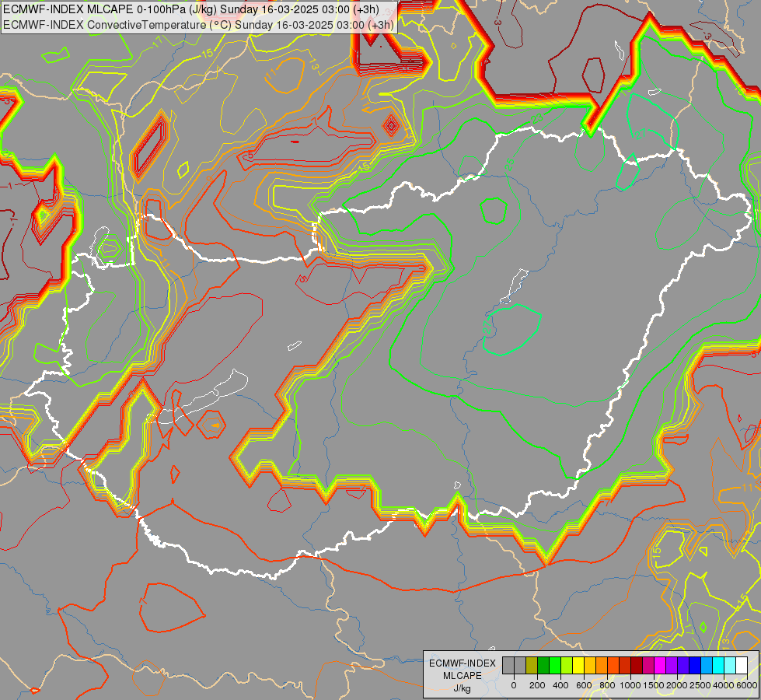Image resolution: width=761 pixels, height=700 pixels.
Task: Select the pure blue legend swatch
Action: click(696, 665)
